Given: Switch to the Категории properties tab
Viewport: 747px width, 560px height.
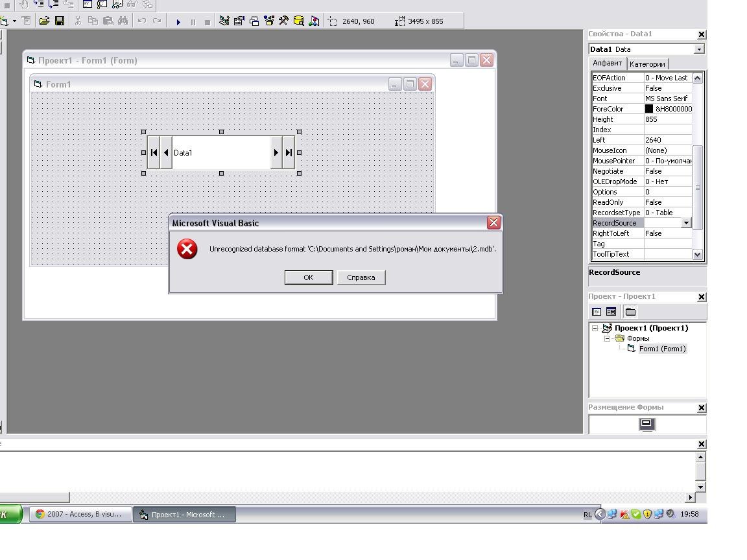Looking at the screenshot, I should pyautogui.click(x=647, y=64).
